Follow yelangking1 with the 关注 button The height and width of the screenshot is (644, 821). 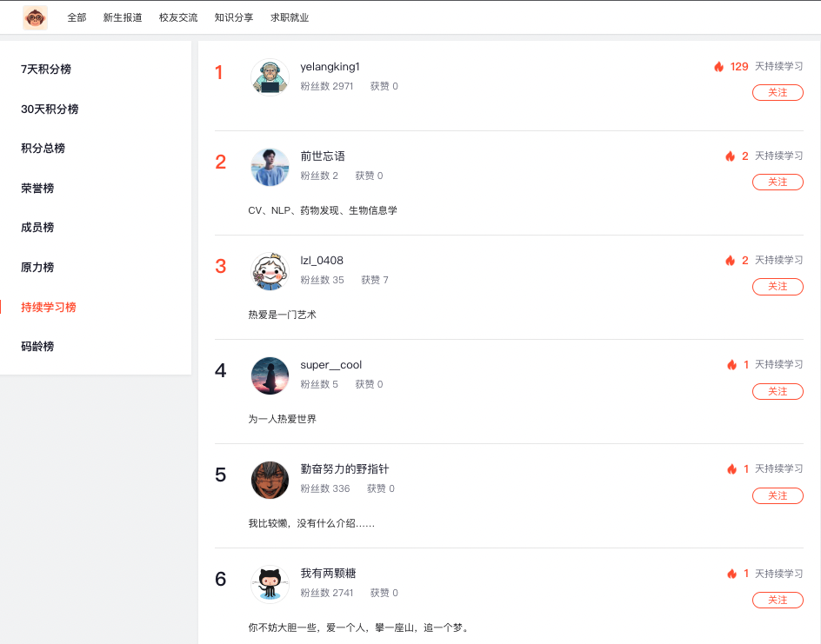[778, 93]
